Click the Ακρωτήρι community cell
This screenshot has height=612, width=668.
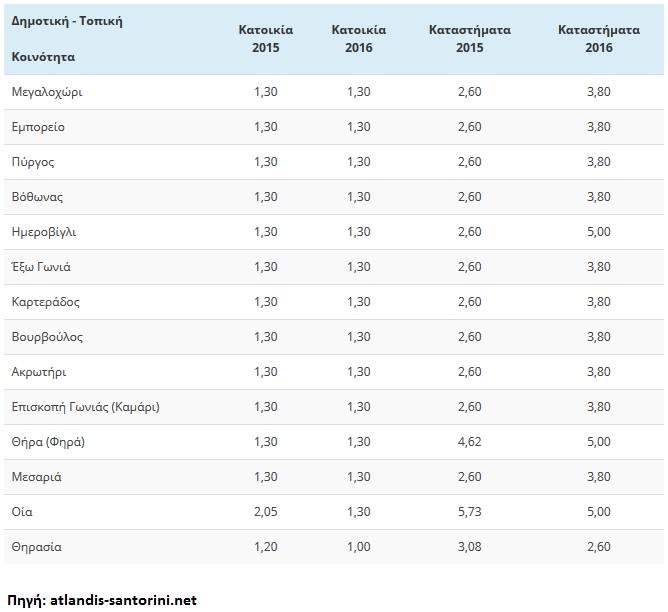coord(38,372)
